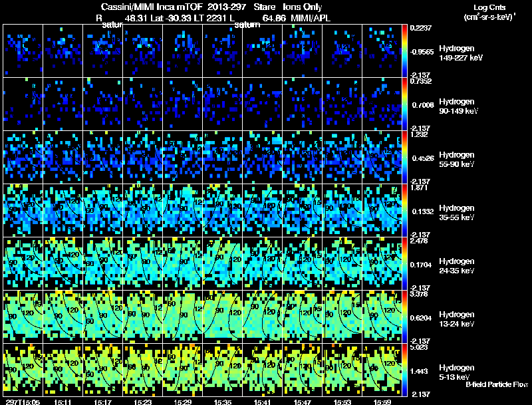Select the 15:35 panel in the 13-24 keV row
532x405 pixels.
tap(222, 317)
